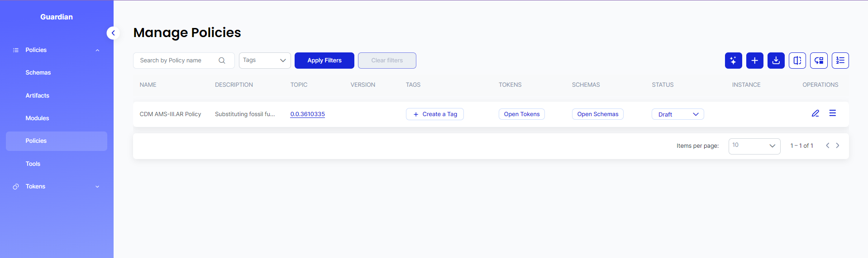Open the hamburger operations menu for policy

tap(832, 113)
